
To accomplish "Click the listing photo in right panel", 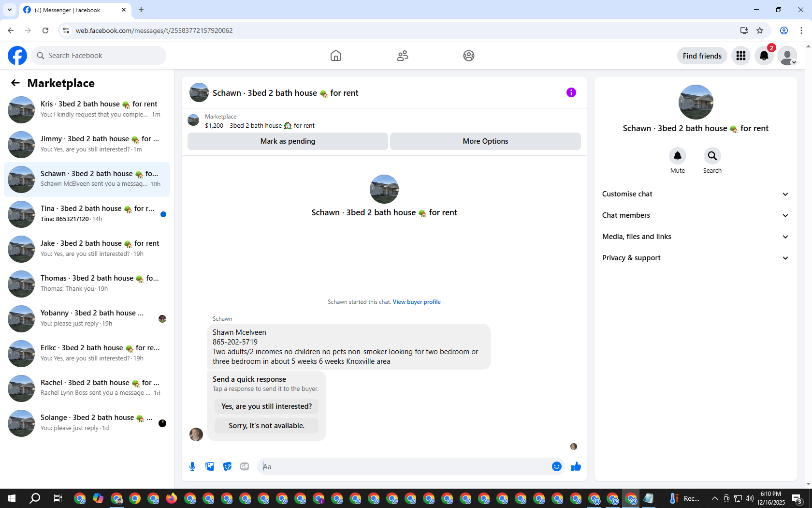I will [696, 102].
